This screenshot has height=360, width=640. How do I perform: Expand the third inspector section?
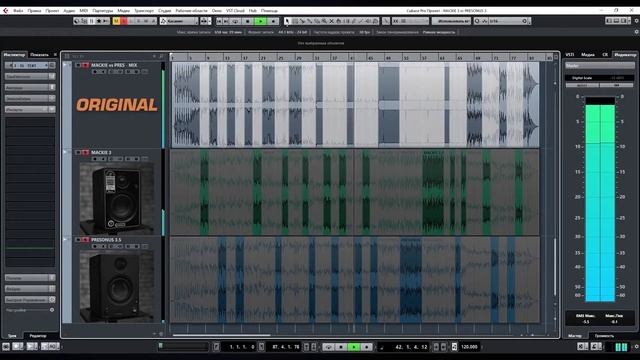29,87
